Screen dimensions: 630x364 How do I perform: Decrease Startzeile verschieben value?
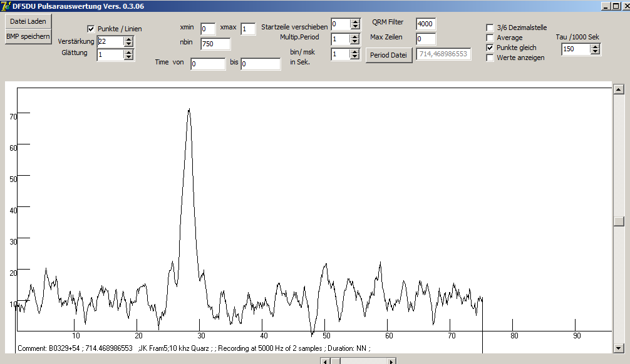[355, 27]
